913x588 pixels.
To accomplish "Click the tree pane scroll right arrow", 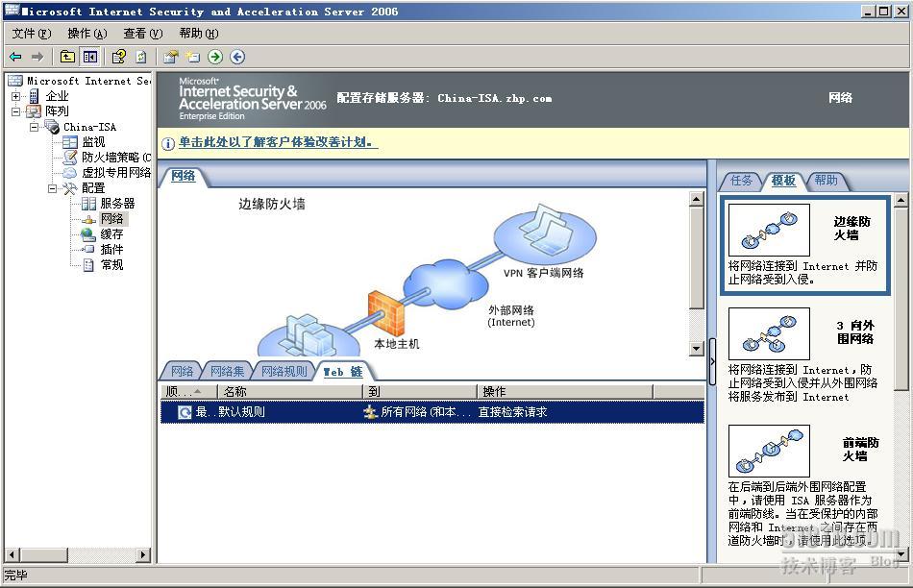I will pos(142,554).
